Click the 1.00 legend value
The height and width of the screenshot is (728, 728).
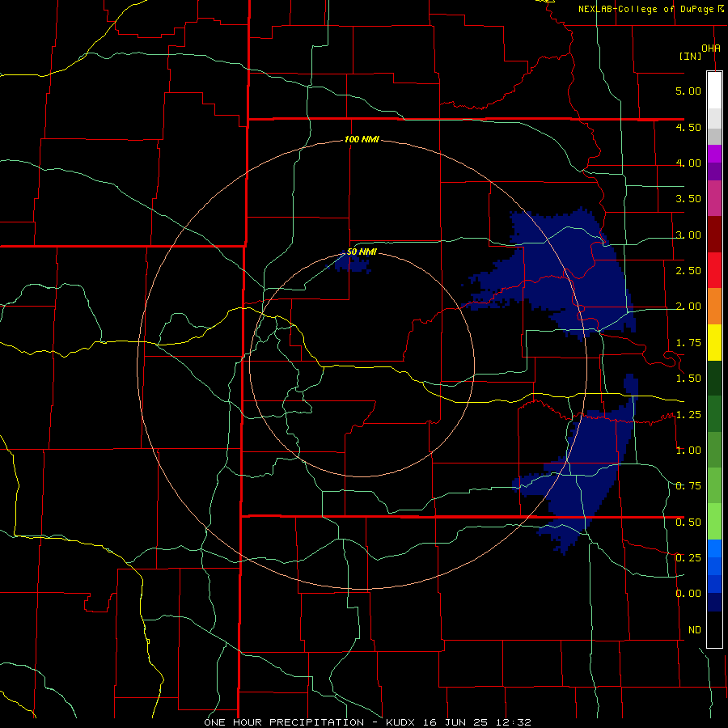[x=688, y=451]
